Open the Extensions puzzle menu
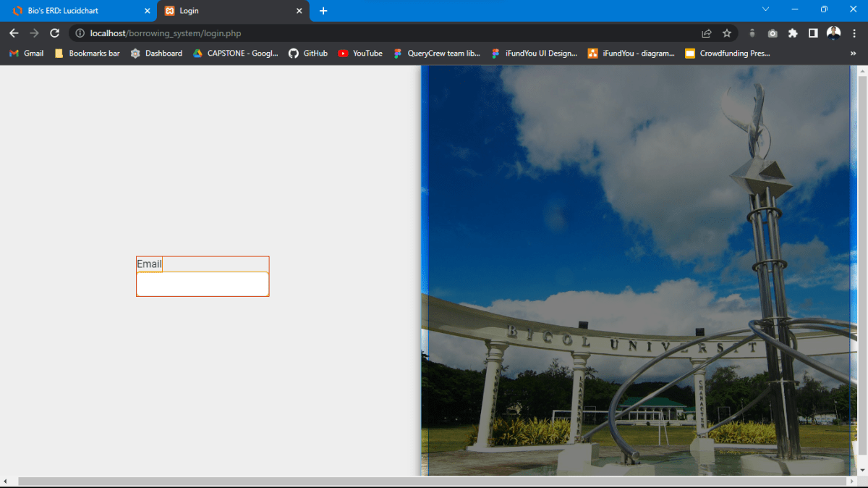Viewport: 868px width, 488px height. (793, 33)
